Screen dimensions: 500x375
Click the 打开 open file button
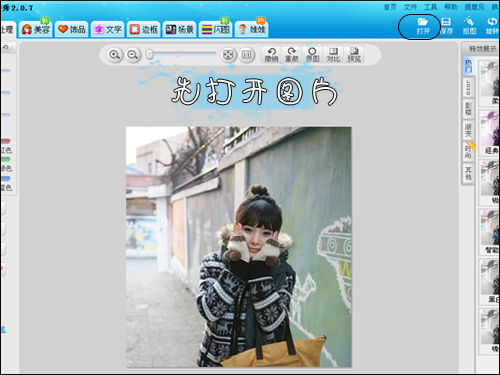423,26
